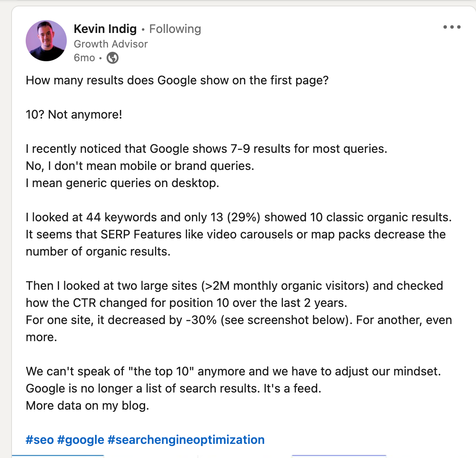Click the Following status label
This screenshot has height=458, width=476.
point(175,29)
